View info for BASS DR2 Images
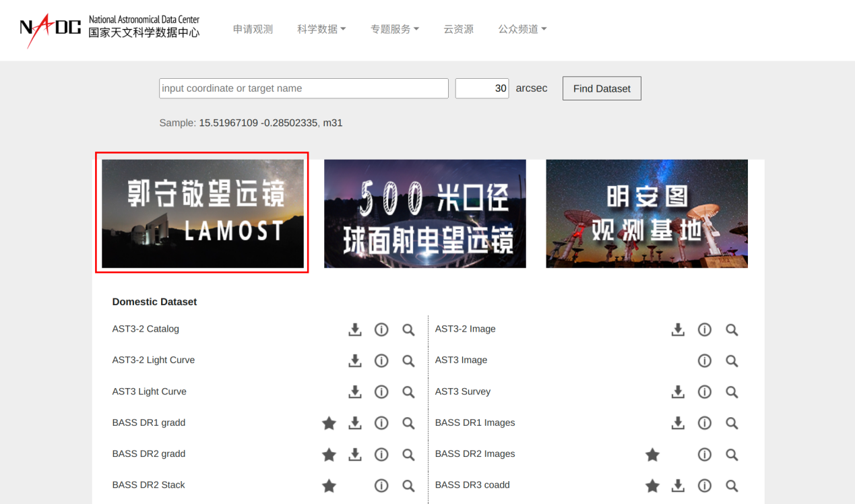 coord(705,454)
